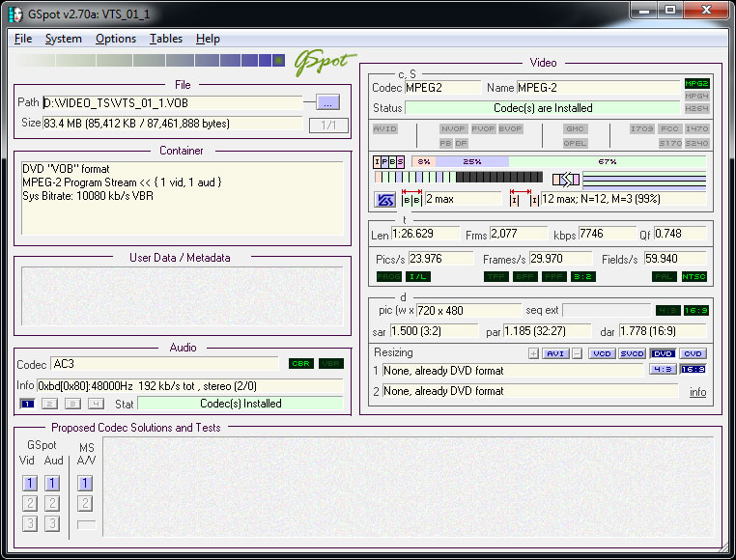Click the NTSC indicator badge
Viewport: 736px width, 560px height.
pos(694,276)
